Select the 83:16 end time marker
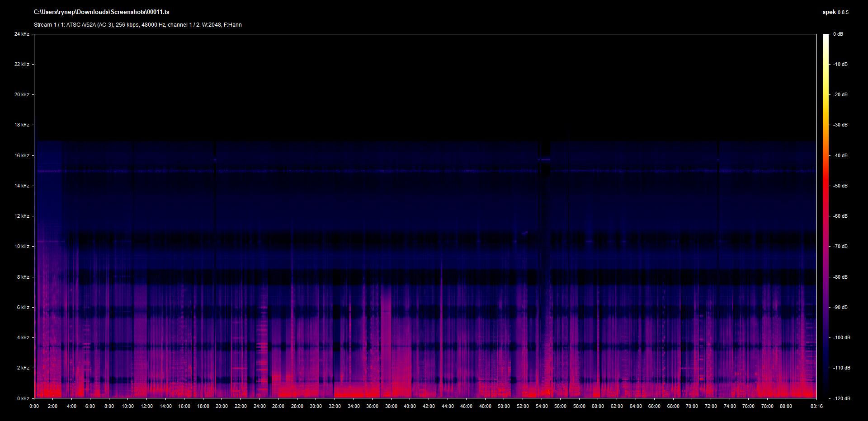Image resolution: width=868 pixels, height=421 pixels. point(816,406)
